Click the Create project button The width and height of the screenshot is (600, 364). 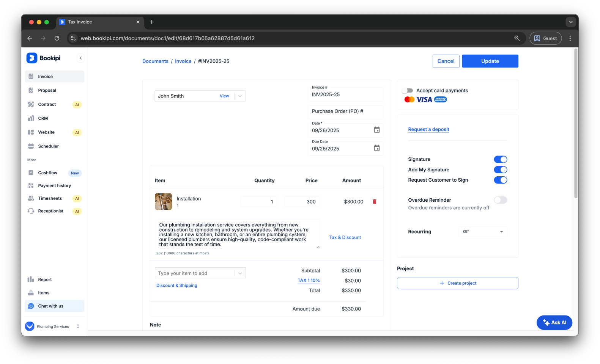pos(458,283)
